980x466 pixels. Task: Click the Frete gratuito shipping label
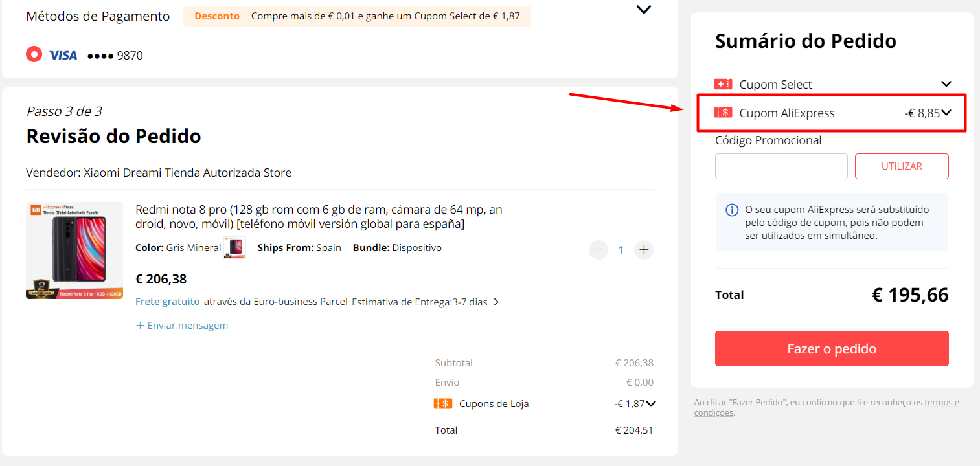click(x=168, y=302)
